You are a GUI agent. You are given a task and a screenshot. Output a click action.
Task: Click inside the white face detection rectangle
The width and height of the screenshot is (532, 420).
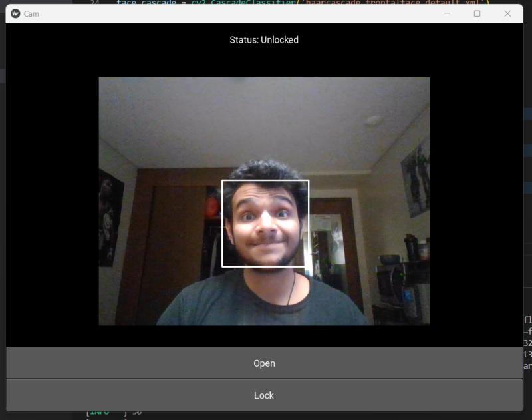coord(265,223)
